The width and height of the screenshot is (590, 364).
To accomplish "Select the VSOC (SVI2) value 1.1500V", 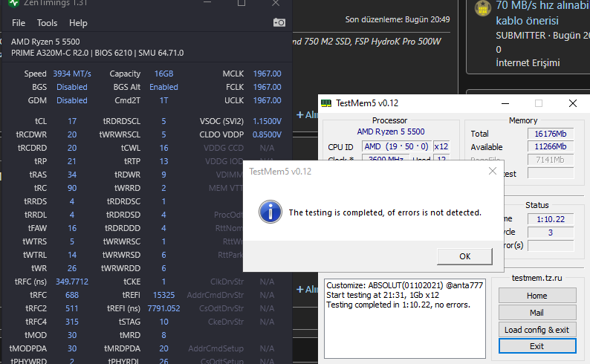I will 267,121.
